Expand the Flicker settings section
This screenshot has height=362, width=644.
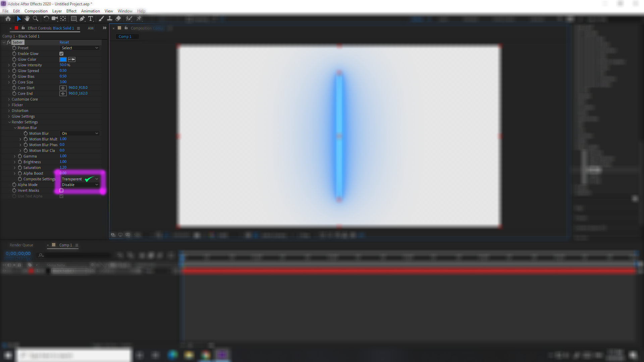click(x=9, y=105)
